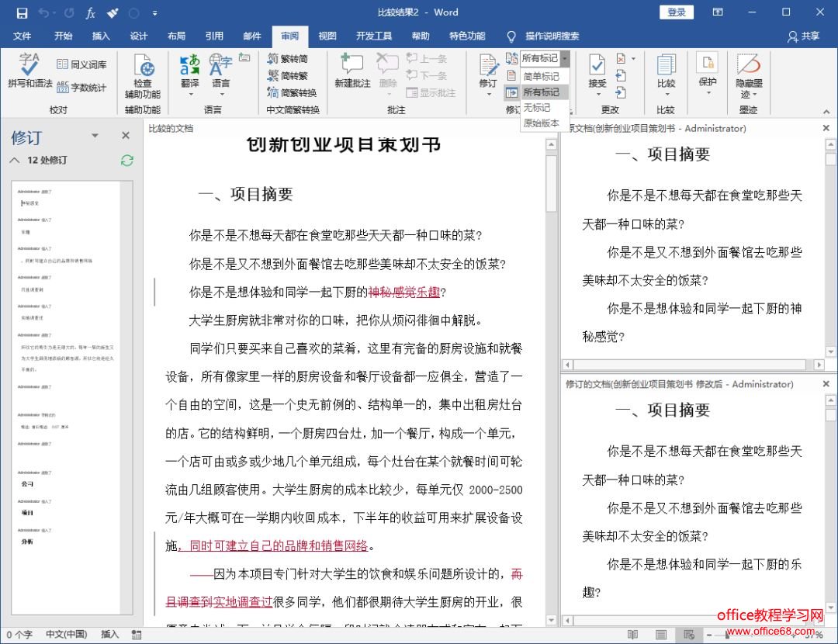Switch to read mode view in status bar
This screenshot has height=644, width=838.
click(632, 635)
